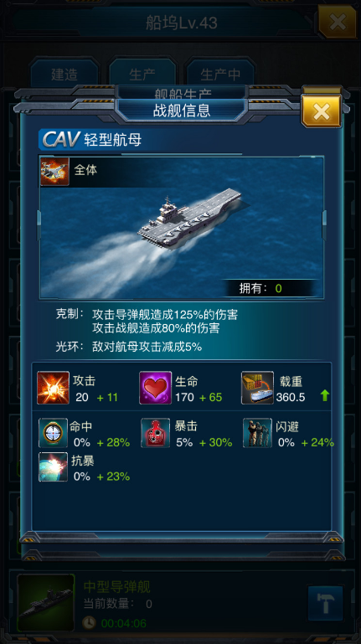Close the 战舰信息 dialog
This screenshot has height=644, width=361.
pyautogui.click(x=321, y=111)
